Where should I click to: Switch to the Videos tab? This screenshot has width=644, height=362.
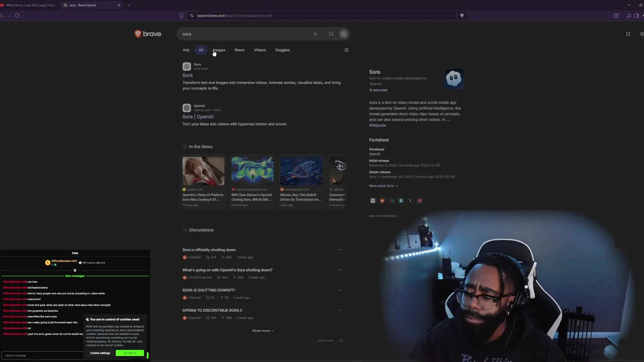coord(260,50)
